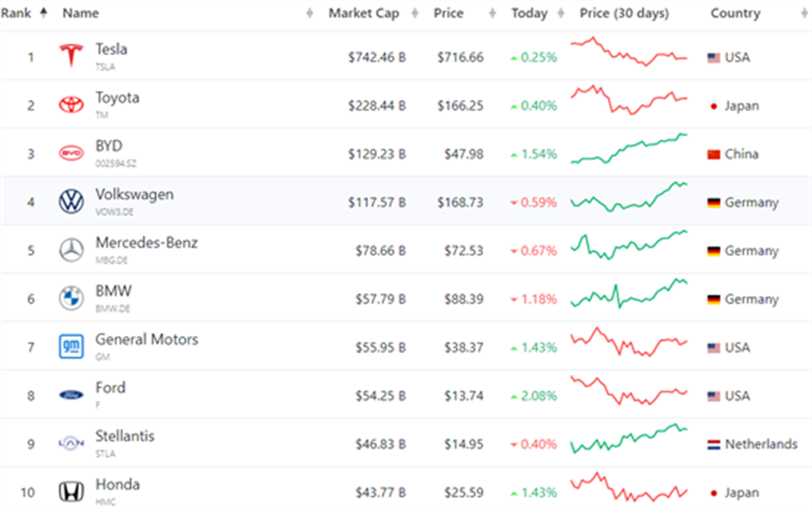Click the Stellantis logo icon
812x512 pixels.
[71, 443]
